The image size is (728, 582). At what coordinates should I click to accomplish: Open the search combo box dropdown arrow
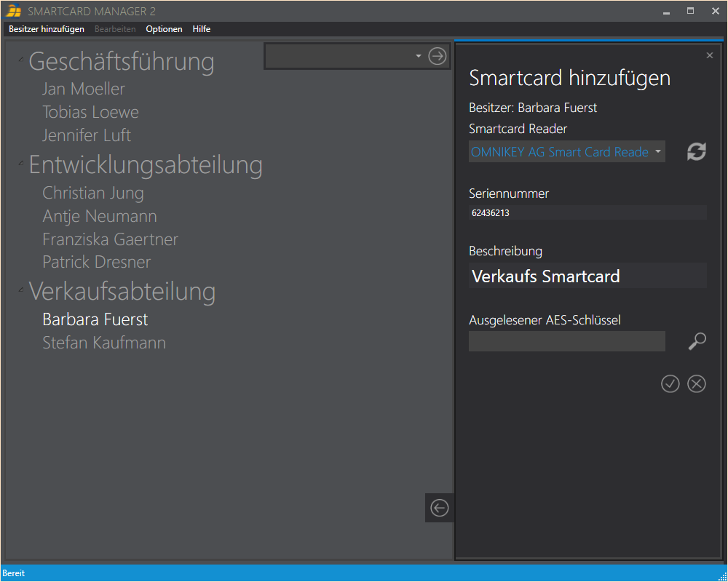pos(418,56)
